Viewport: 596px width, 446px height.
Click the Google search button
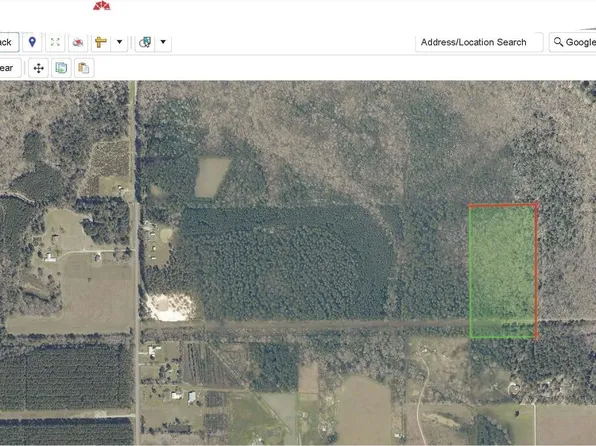click(x=573, y=42)
